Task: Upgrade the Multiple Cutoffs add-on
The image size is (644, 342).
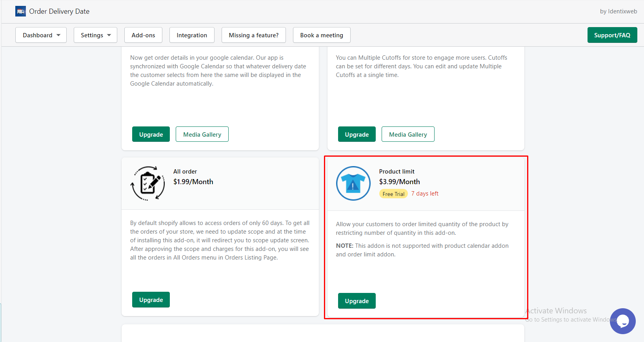Action: point(357,134)
